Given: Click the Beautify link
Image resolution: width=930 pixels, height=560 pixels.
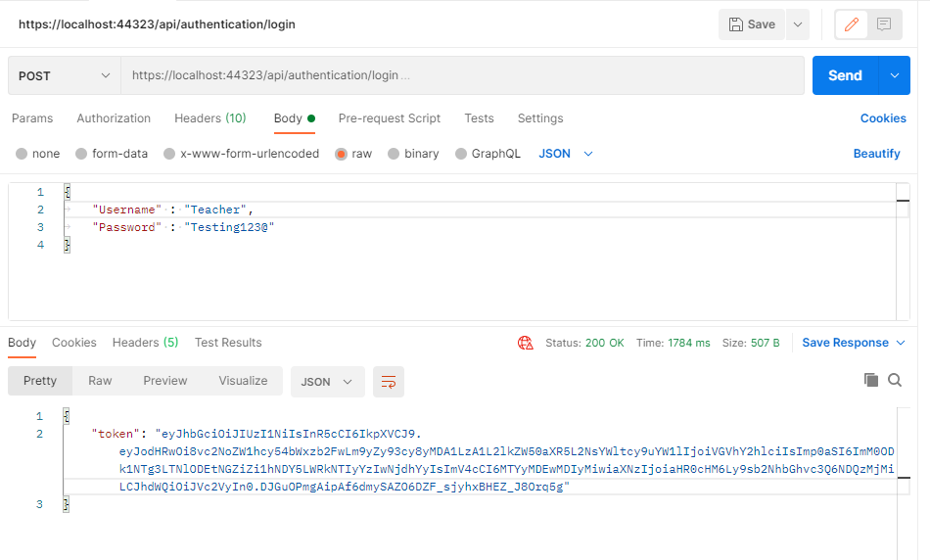Looking at the screenshot, I should (x=876, y=154).
